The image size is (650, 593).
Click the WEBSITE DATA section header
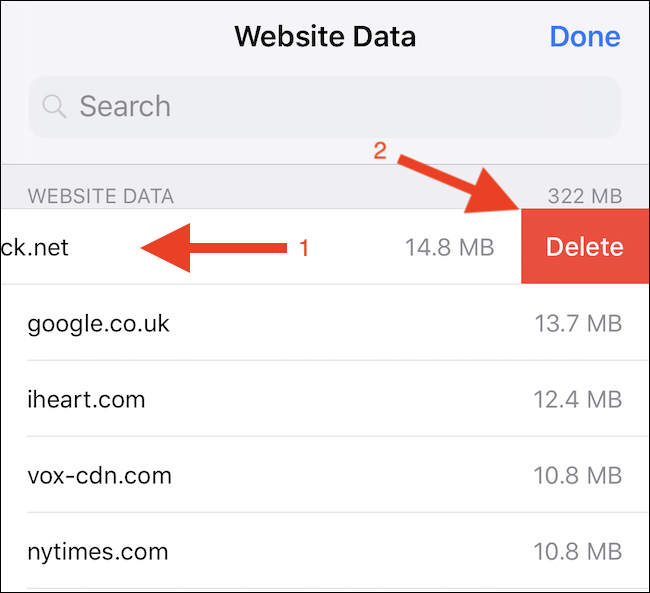point(100,195)
